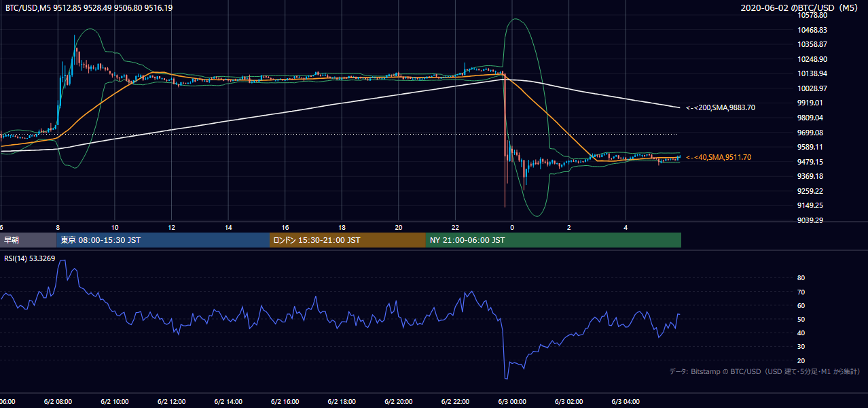The image size is (868, 408).
Task: Click price axis label 9919.01
Action: click(x=810, y=103)
